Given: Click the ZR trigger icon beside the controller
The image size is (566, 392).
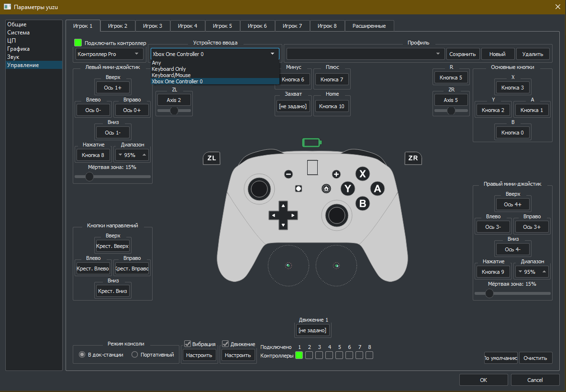Looking at the screenshot, I should tap(413, 158).
